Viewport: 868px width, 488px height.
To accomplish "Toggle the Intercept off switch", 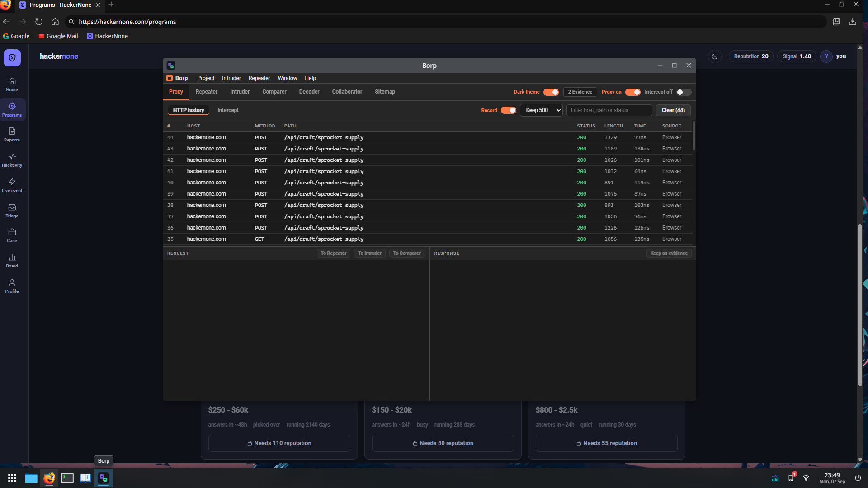I will 684,92.
